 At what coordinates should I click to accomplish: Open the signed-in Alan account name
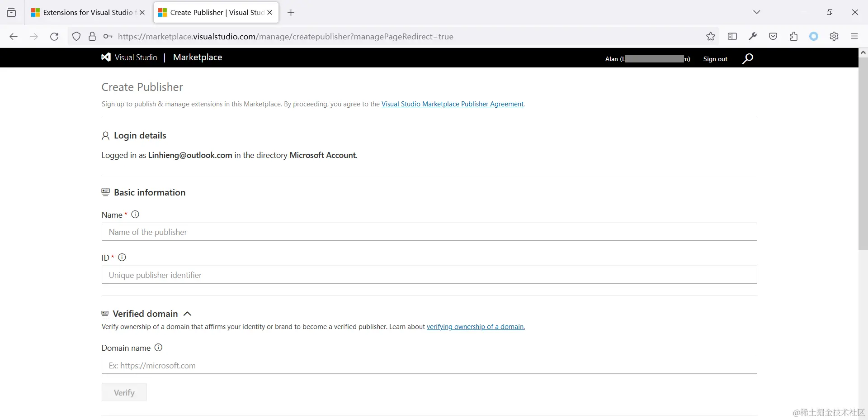pos(647,59)
